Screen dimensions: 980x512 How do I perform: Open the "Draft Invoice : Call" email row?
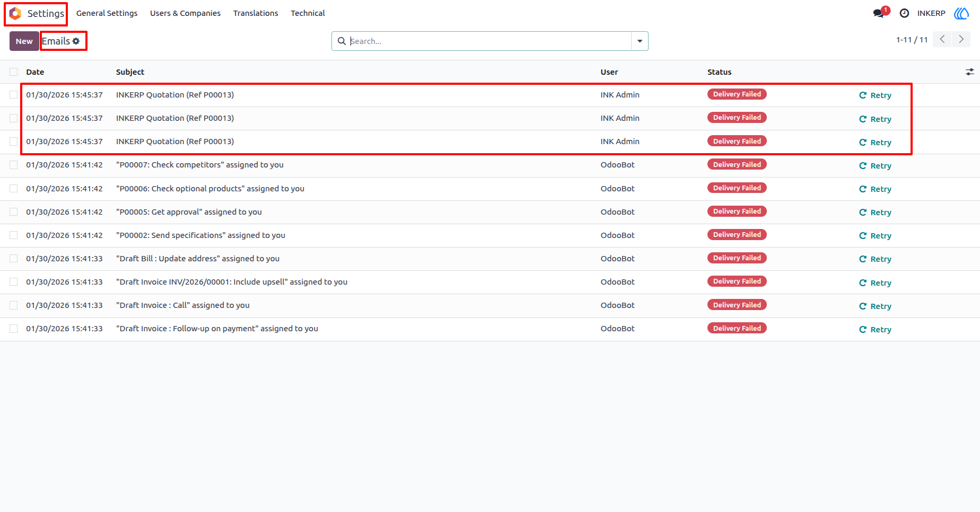coord(490,305)
